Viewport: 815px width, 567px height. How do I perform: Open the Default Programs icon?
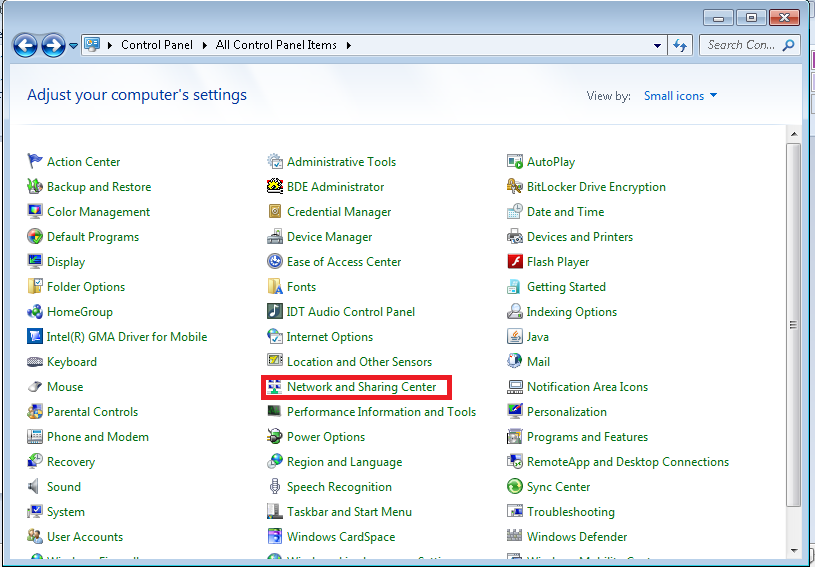[x=35, y=236]
